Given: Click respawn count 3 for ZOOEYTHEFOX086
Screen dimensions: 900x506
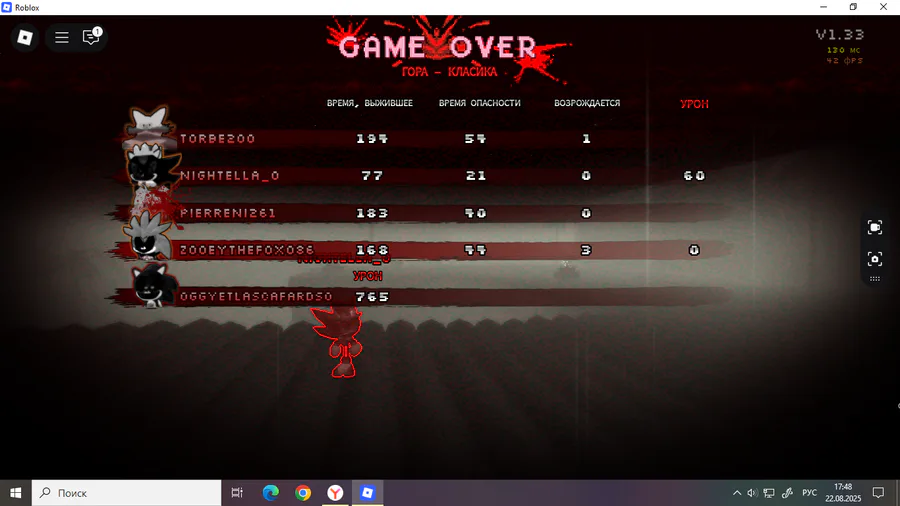Looking at the screenshot, I should (585, 250).
